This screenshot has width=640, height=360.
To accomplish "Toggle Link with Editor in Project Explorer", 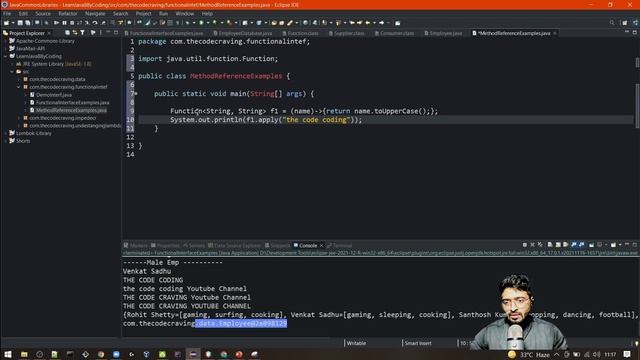I will click(x=75, y=33).
